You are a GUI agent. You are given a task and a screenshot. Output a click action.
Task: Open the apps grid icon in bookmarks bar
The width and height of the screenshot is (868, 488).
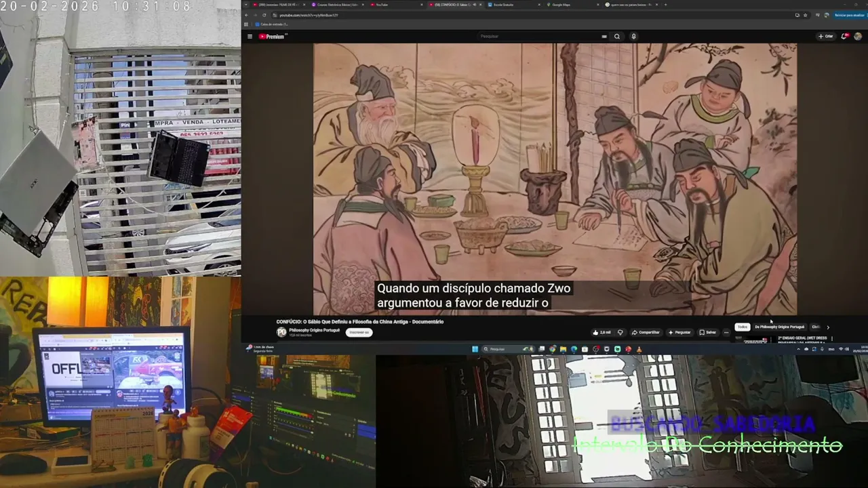[x=246, y=24]
